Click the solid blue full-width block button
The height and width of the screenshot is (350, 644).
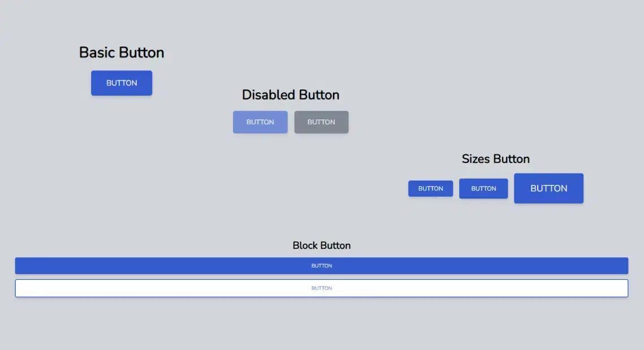point(321,266)
